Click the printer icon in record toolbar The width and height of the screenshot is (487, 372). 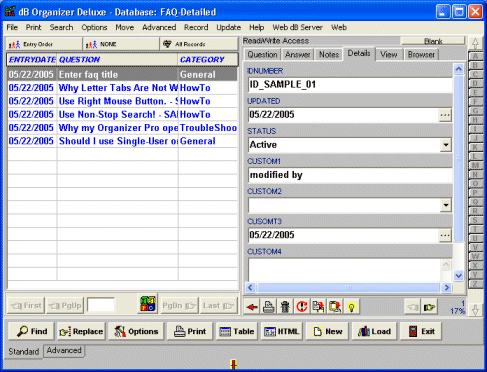click(x=269, y=306)
